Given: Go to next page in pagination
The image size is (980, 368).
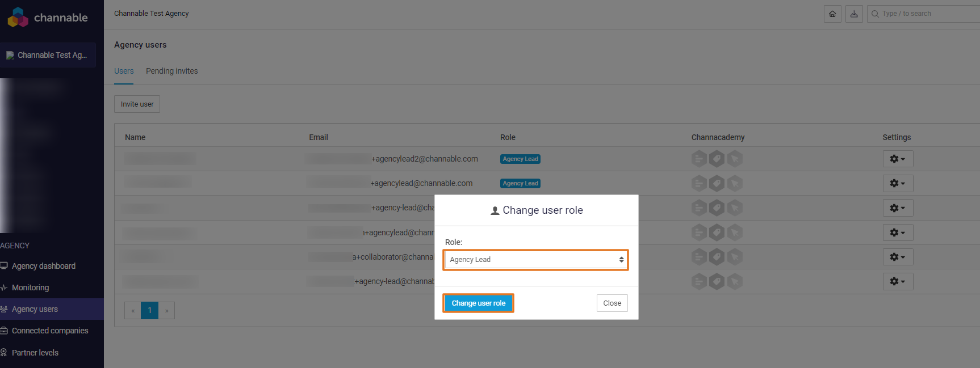Looking at the screenshot, I should click(x=166, y=310).
